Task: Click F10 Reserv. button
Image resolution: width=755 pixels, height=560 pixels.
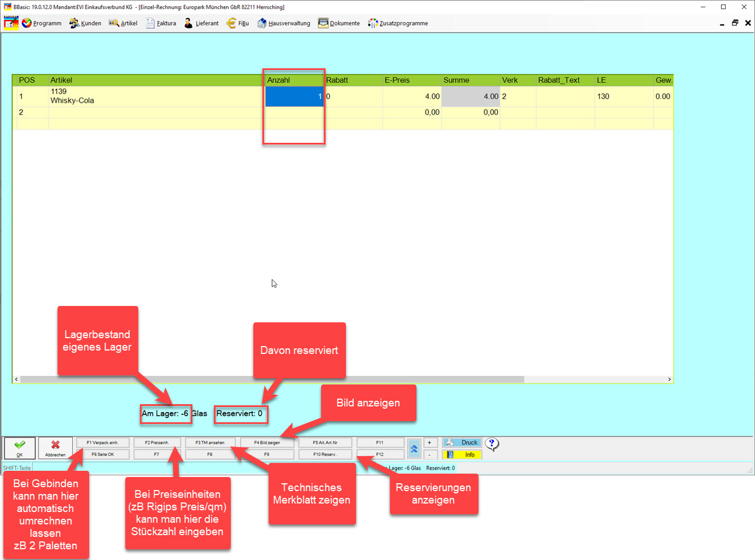Action: click(x=325, y=454)
